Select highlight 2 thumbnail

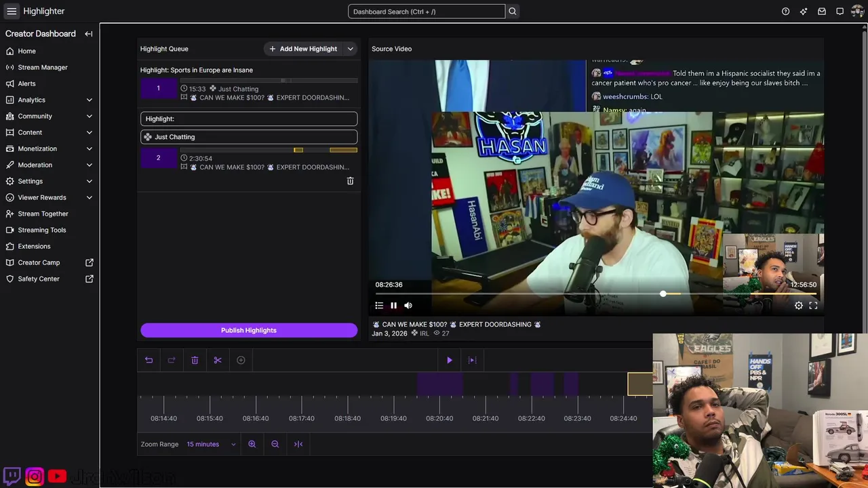tap(158, 158)
